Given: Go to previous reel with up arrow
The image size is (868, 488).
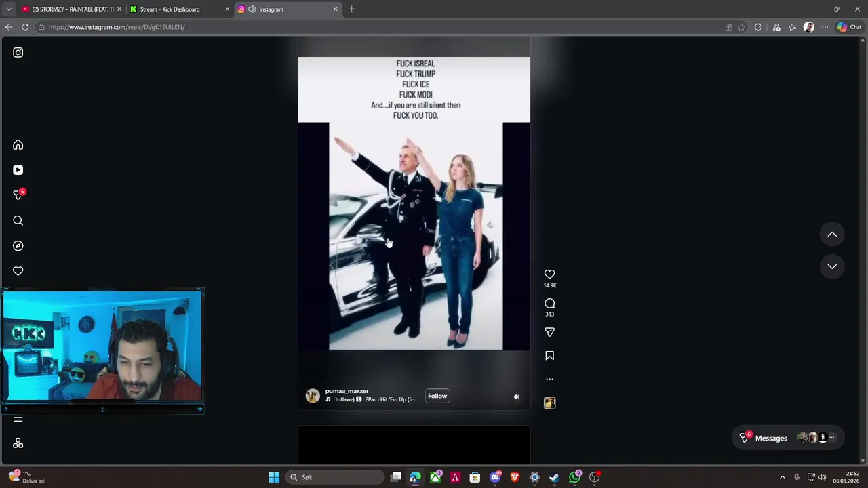Looking at the screenshot, I should tap(832, 235).
